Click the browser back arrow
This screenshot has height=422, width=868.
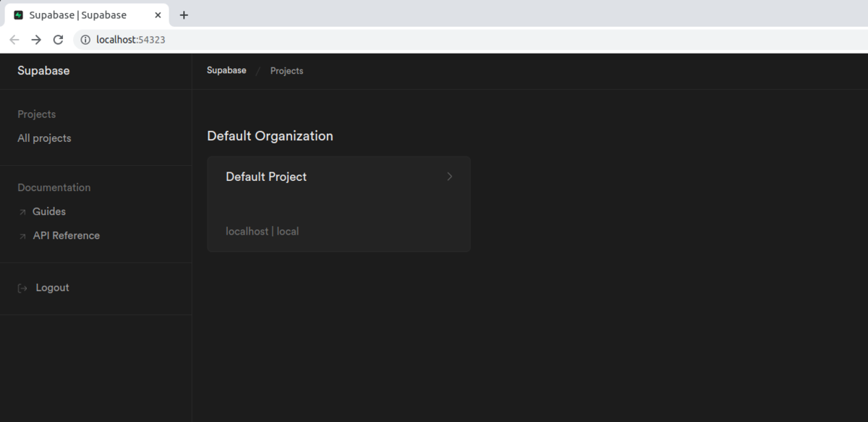point(14,40)
